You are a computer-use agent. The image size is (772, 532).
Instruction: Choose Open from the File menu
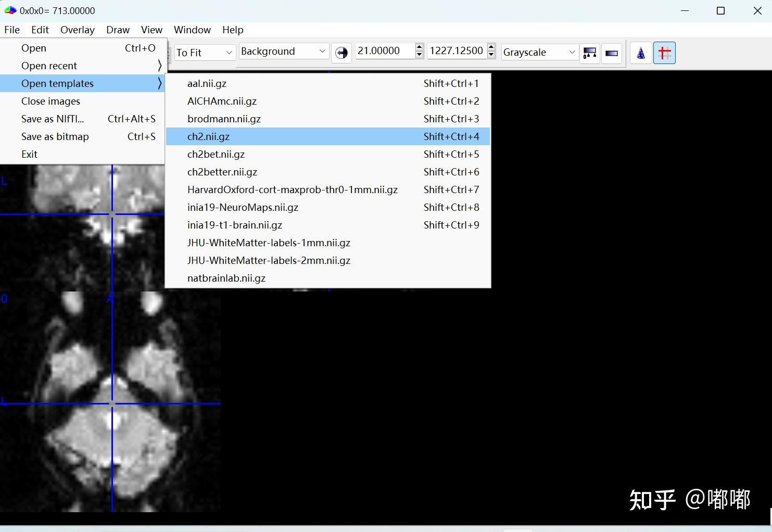[x=83, y=48]
